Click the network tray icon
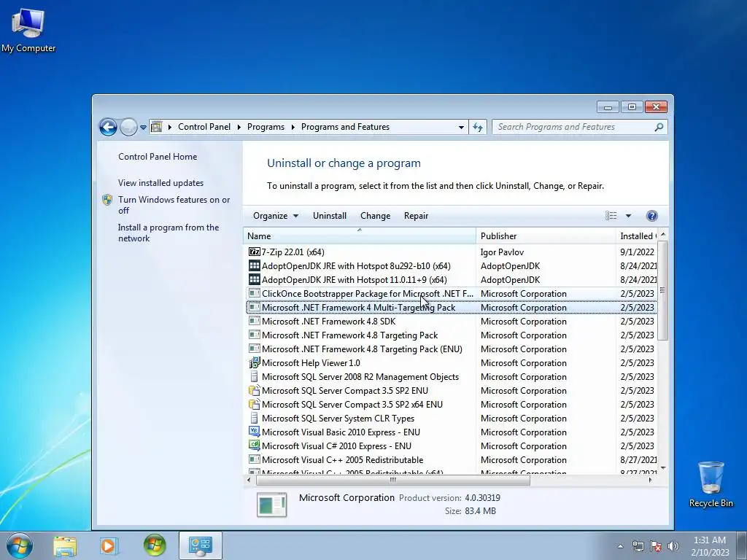 (x=638, y=546)
